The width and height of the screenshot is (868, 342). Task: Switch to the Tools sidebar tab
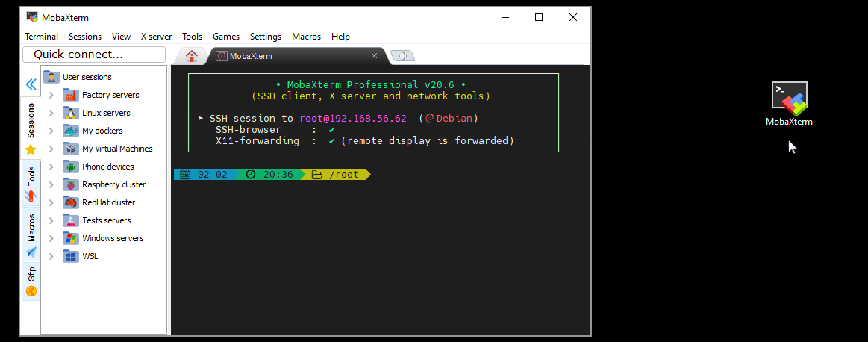[31, 183]
